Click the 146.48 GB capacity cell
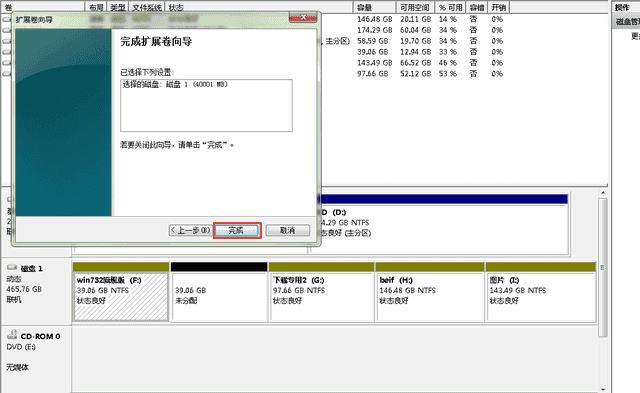Screen dimensions: 640x393 point(374,19)
